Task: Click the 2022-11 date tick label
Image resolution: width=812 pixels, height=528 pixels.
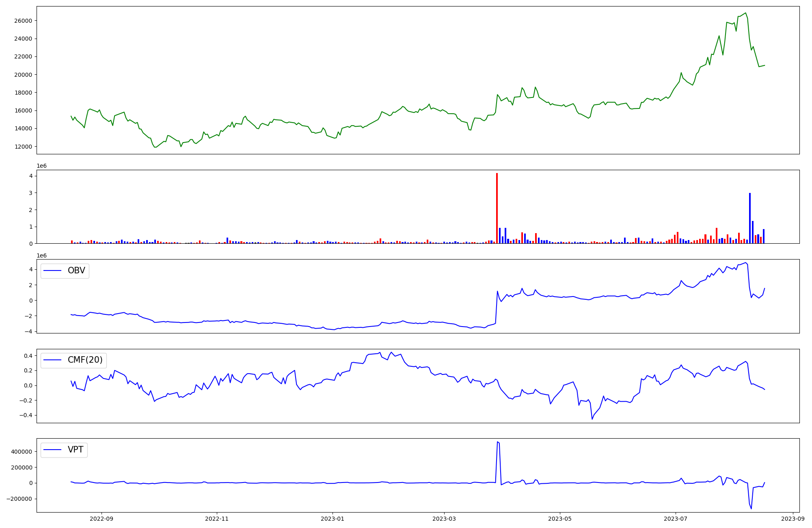Action: coord(217,519)
